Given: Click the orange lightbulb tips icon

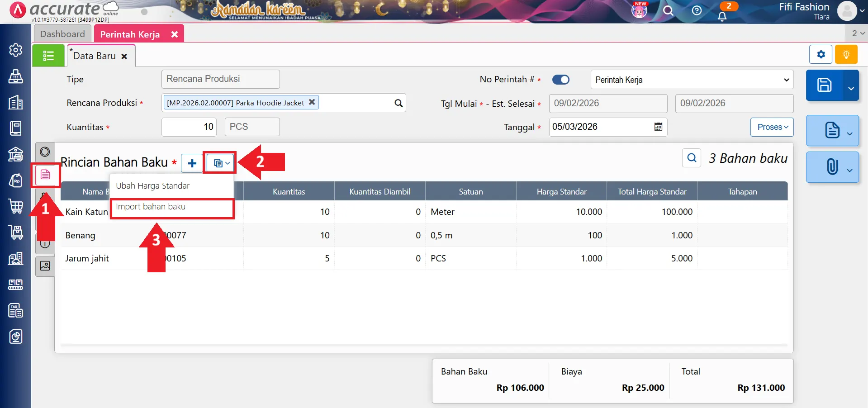Looking at the screenshot, I should click(x=846, y=55).
